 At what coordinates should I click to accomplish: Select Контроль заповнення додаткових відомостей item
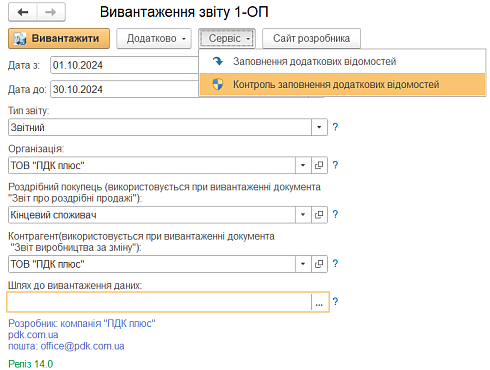pos(342,84)
